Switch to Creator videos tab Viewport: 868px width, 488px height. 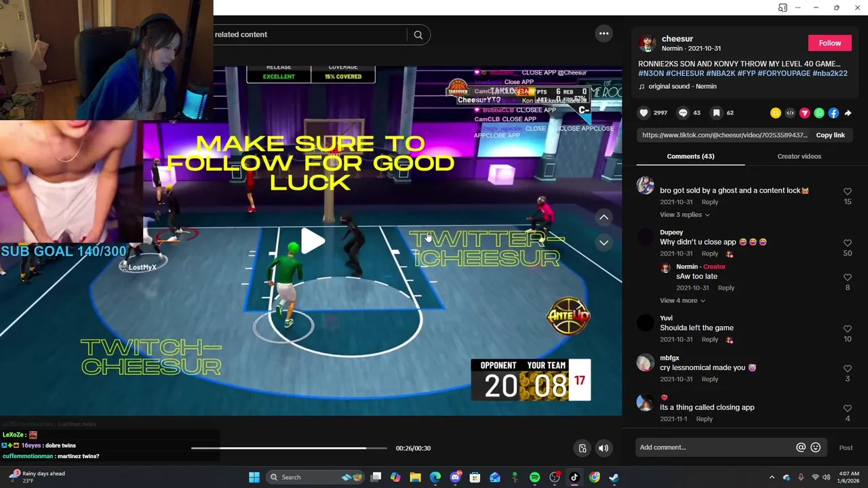[799, 157]
